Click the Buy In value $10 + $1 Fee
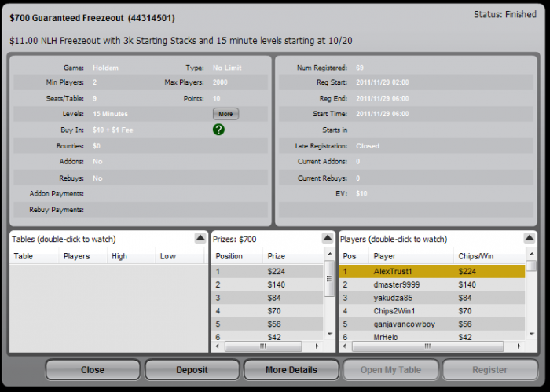This screenshot has height=392, width=550. point(113,130)
